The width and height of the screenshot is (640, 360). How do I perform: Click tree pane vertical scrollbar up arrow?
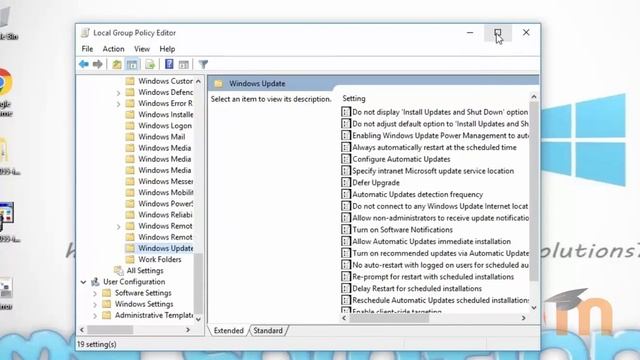coord(198,81)
